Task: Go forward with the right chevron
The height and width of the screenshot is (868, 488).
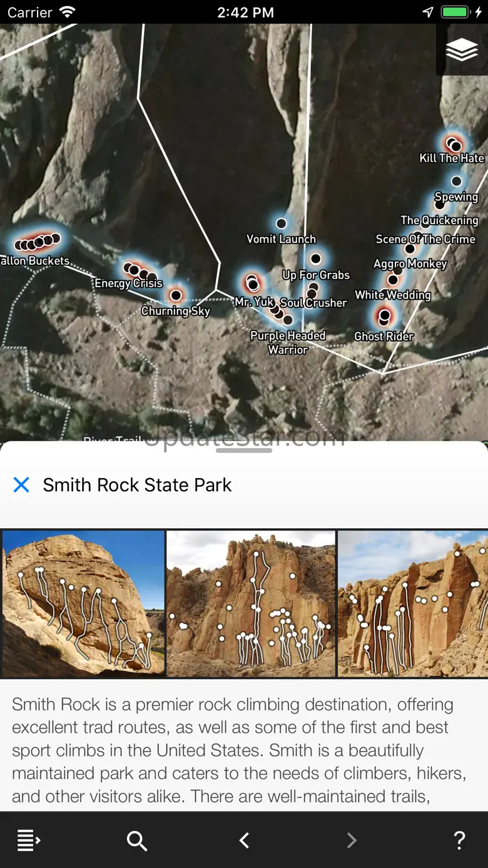Action: [352, 840]
